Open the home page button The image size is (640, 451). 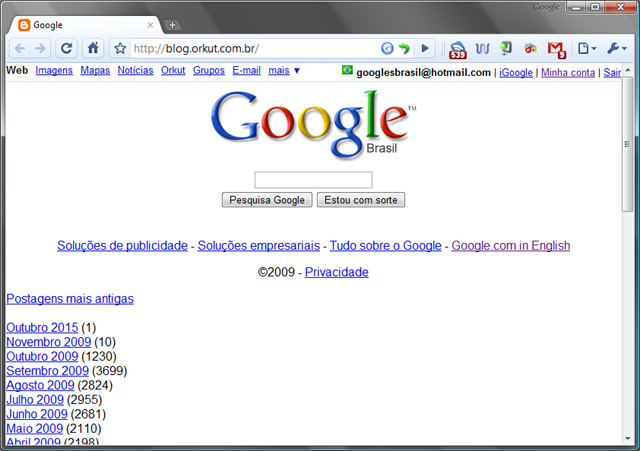(x=93, y=49)
